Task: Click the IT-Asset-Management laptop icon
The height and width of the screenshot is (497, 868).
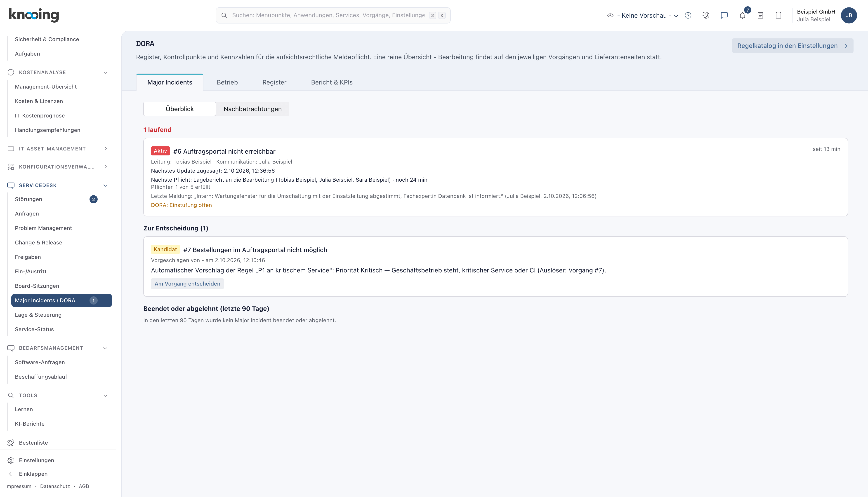Action: point(11,149)
